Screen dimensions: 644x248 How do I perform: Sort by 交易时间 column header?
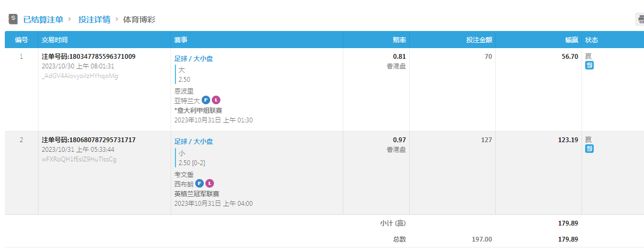[x=55, y=40]
